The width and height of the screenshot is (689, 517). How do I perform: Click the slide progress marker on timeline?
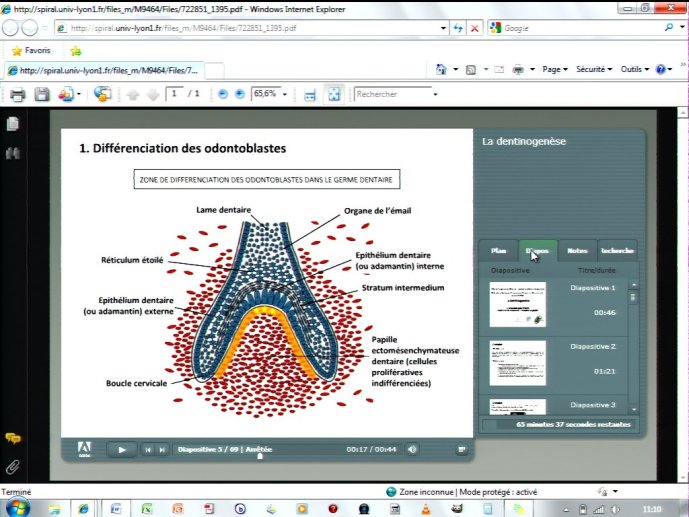(260, 456)
